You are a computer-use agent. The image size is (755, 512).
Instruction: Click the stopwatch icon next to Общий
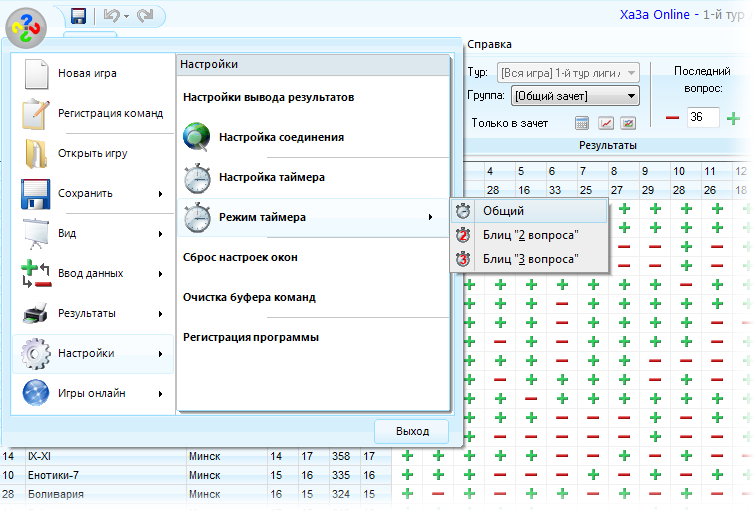[x=463, y=210]
